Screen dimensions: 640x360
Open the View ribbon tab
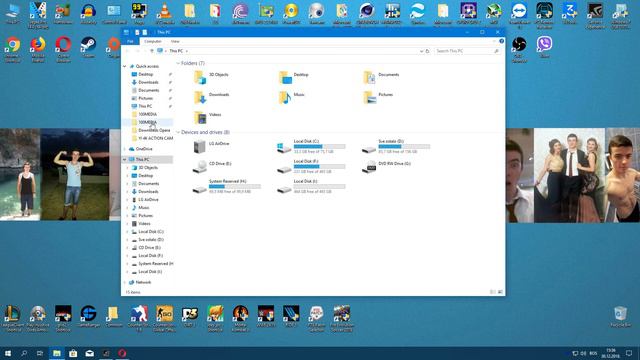click(x=175, y=41)
